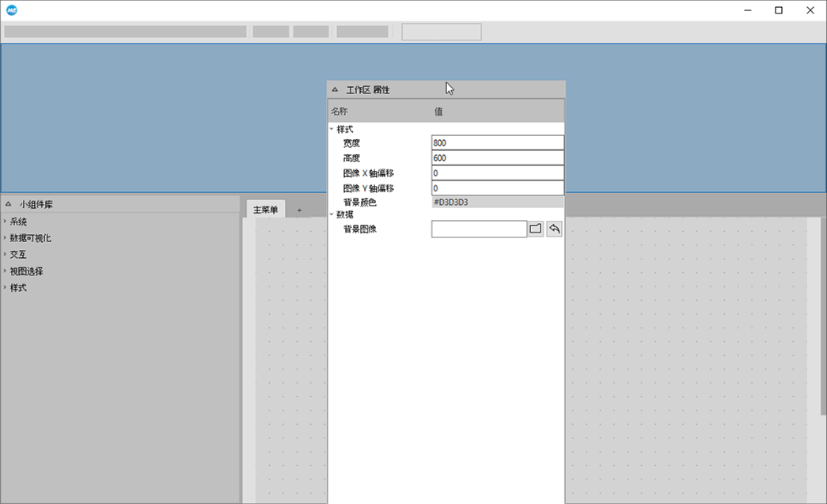Click the reset arrow icon beside 背景图像
Screen dimensions: 827x504
[554, 229]
